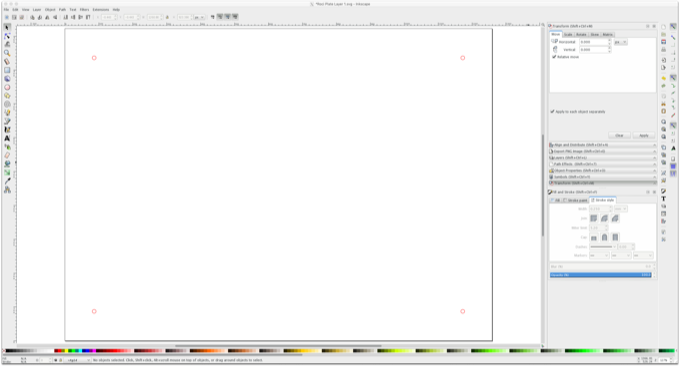Select the Calligraphy tool
The height and width of the screenshot is (366, 680).
[x=7, y=130]
